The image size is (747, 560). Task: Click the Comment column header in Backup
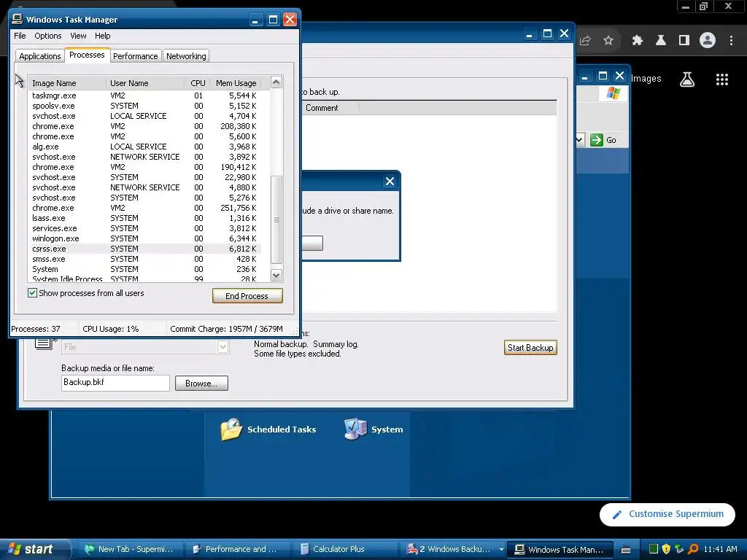tap(330, 108)
